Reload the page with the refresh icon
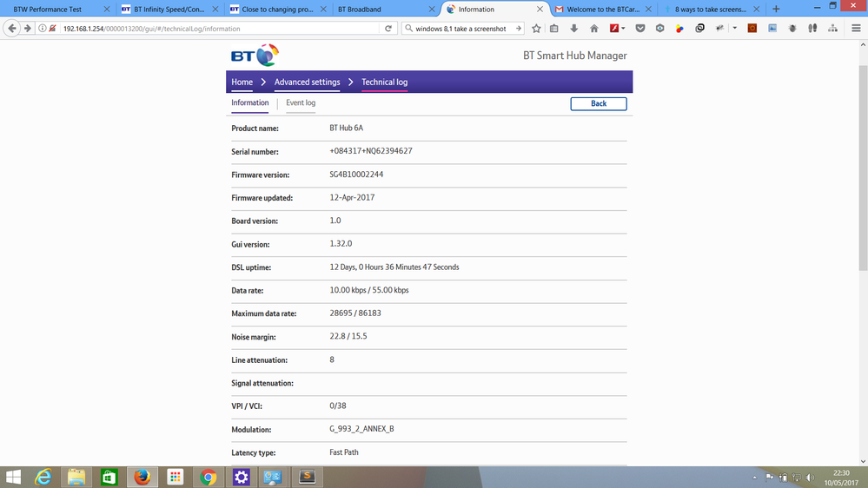Viewport: 868px width, 488px height. [x=388, y=28]
